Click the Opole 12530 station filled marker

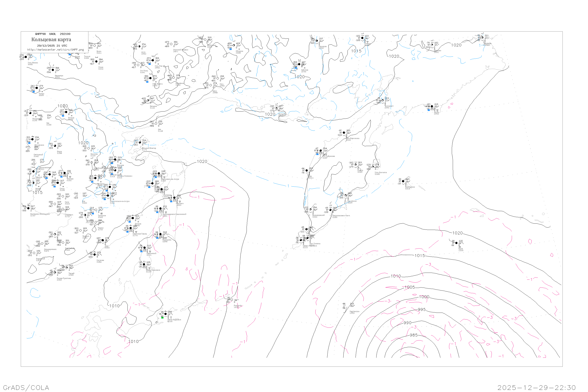coord(456,243)
